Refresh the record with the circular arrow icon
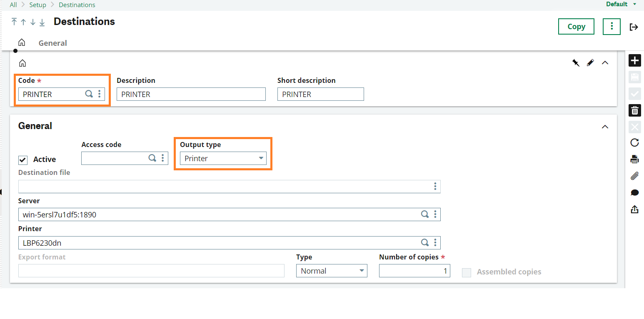644x319 pixels. 634,142
